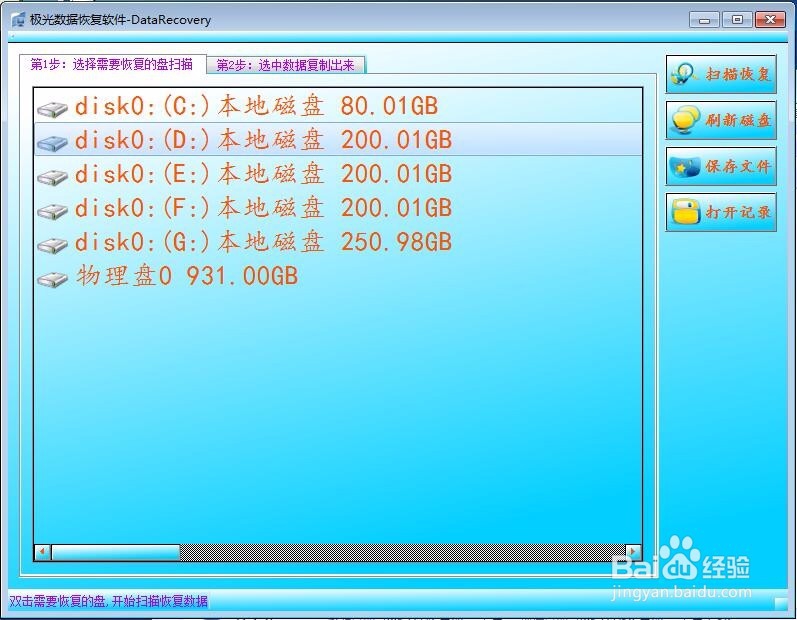Click the magnifier icon on 扫描恢复 button

pos(684,75)
